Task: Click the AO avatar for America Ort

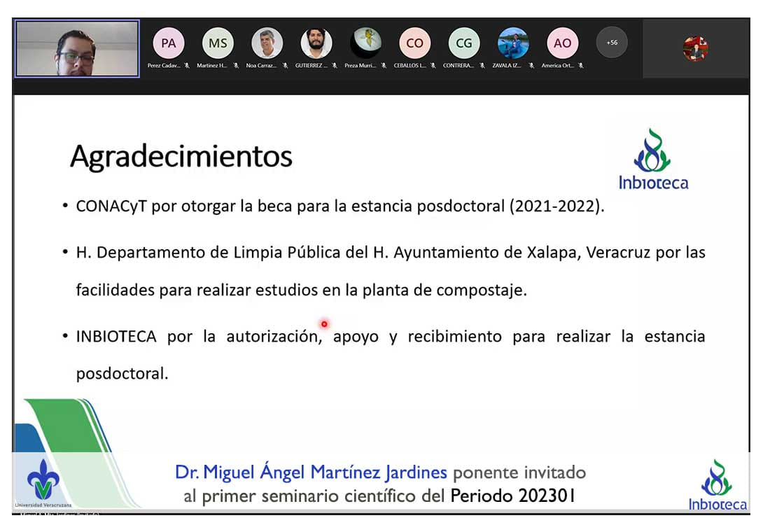Action: (x=562, y=43)
